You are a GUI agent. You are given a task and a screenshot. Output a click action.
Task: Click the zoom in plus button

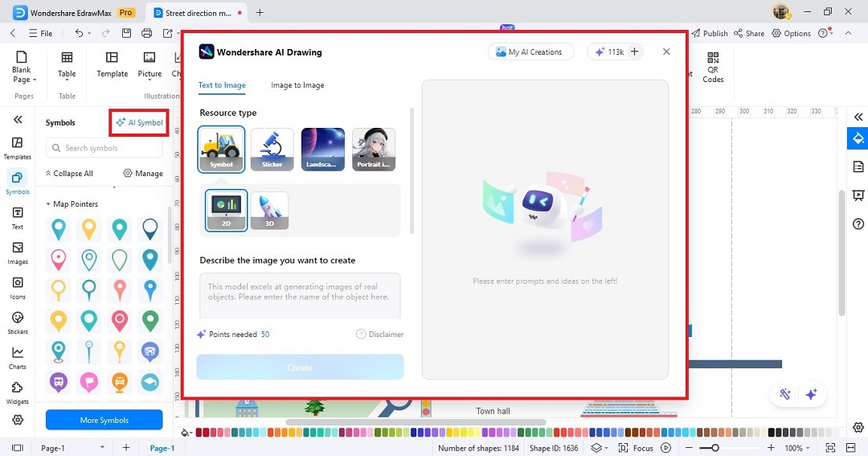[771, 448]
